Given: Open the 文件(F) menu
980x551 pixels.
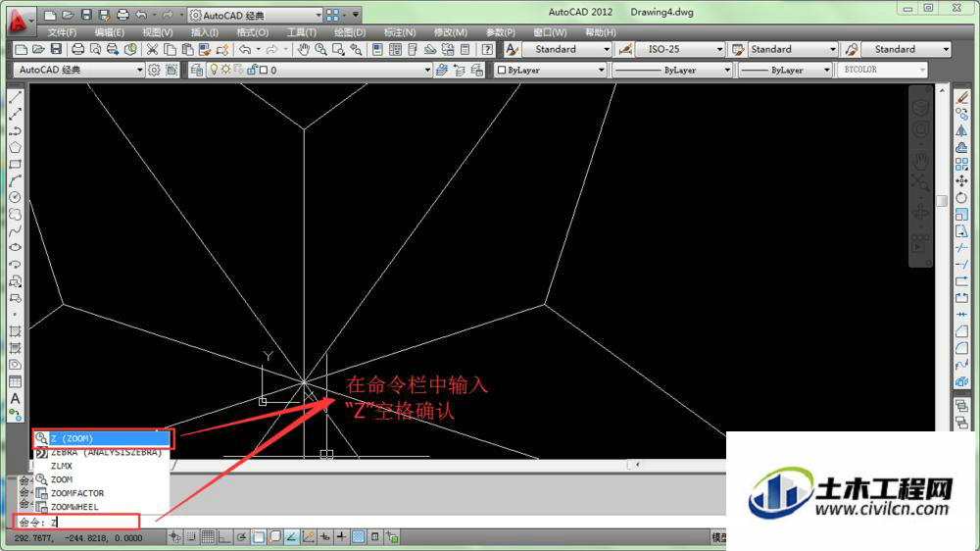Looking at the screenshot, I should coord(62,32).
